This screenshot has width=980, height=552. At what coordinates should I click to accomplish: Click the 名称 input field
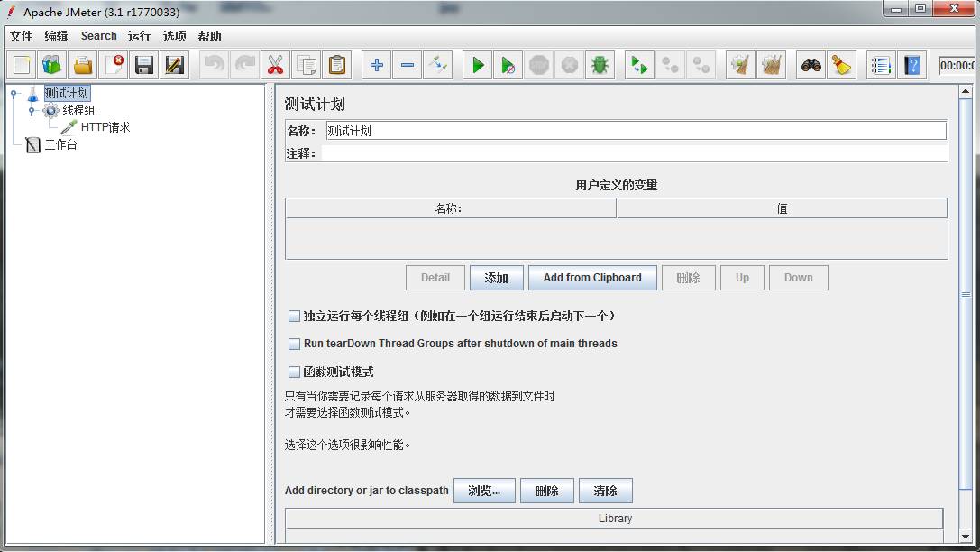636,131
